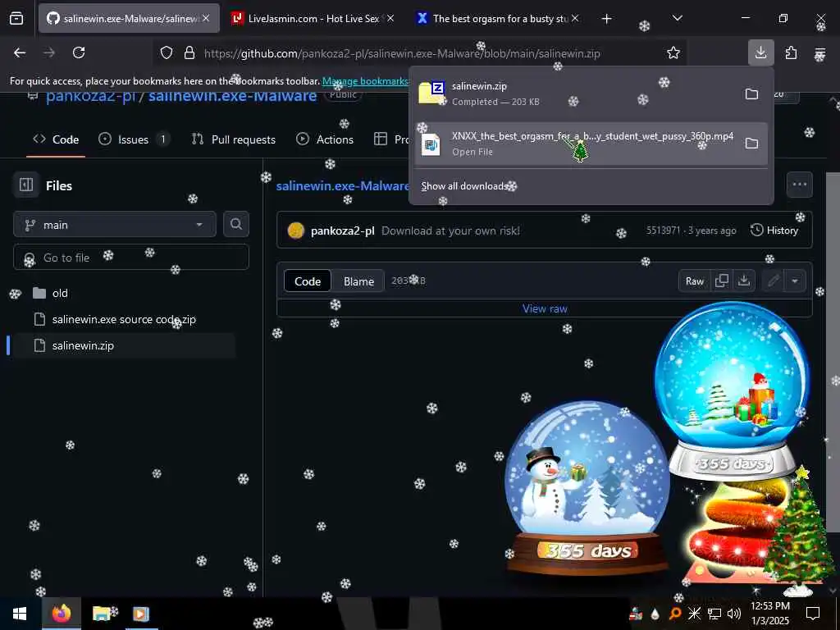Switch to the third browser tab
This screenshot has width=840, height=630.
(x=498, y=18)
